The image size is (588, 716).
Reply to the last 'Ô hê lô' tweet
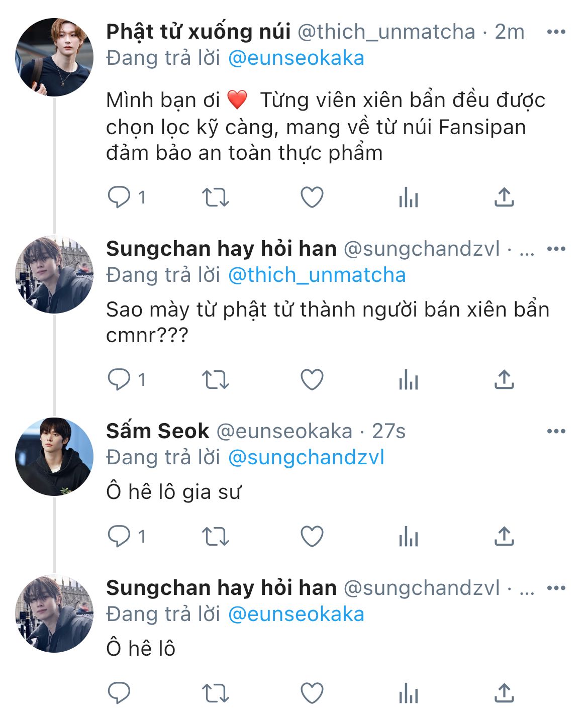point(119,693)
